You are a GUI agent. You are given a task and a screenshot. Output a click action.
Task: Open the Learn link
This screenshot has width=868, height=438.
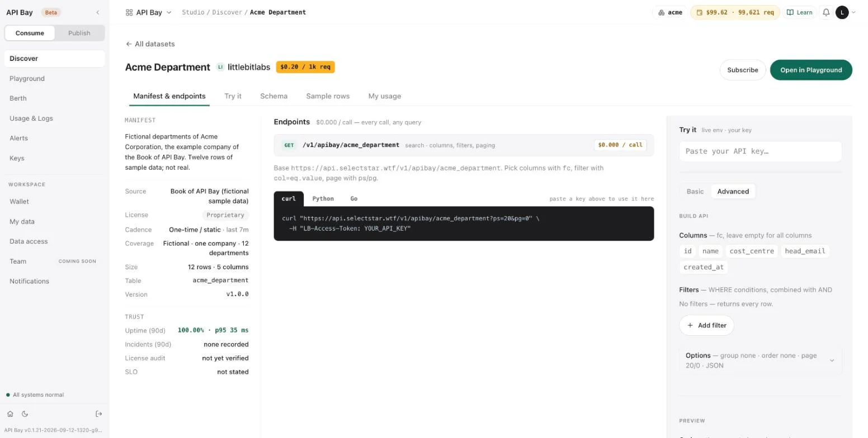click(x=800, y=12)
